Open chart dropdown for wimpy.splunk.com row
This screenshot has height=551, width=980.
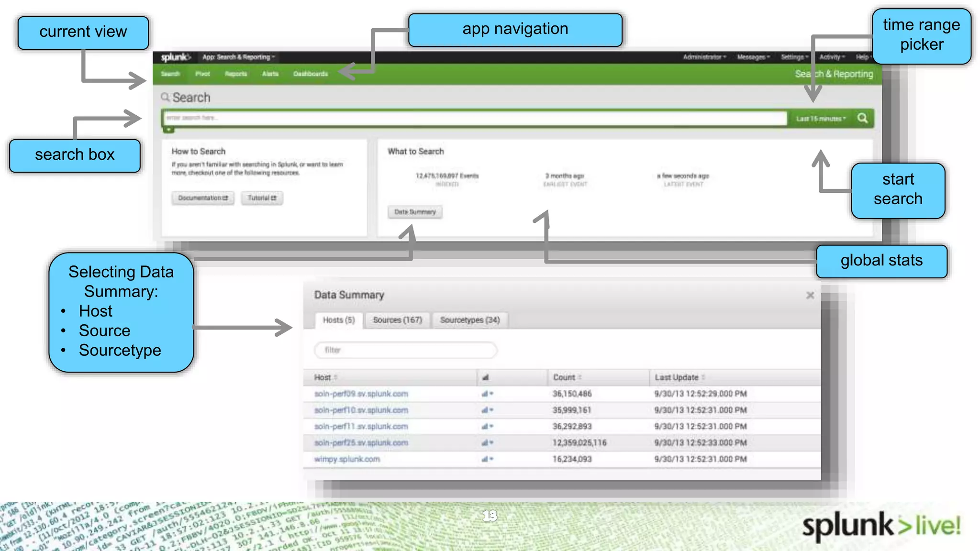pos(487,459)
